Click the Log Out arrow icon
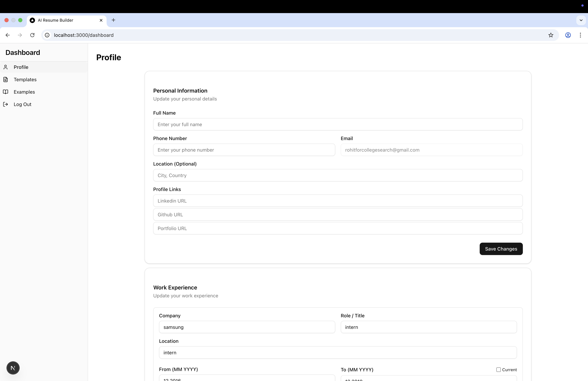588x381 pixels. pyautogui.click(x=6, y=104)
